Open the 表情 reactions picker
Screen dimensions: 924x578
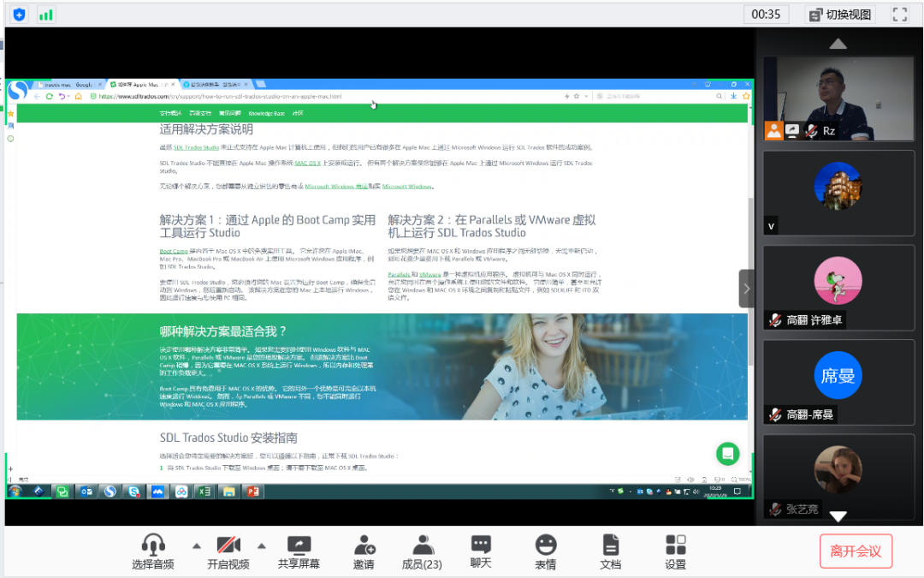[545, 551]
